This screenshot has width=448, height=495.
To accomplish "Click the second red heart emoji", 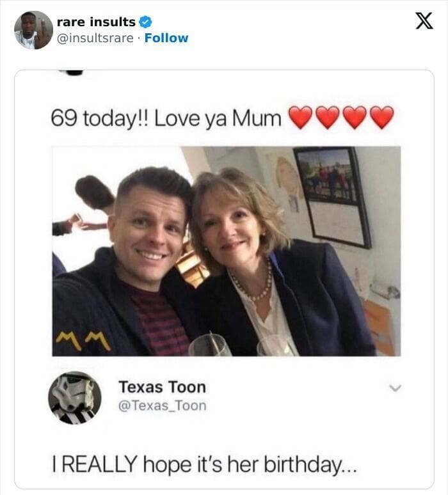I will click(x=328, y=118).
